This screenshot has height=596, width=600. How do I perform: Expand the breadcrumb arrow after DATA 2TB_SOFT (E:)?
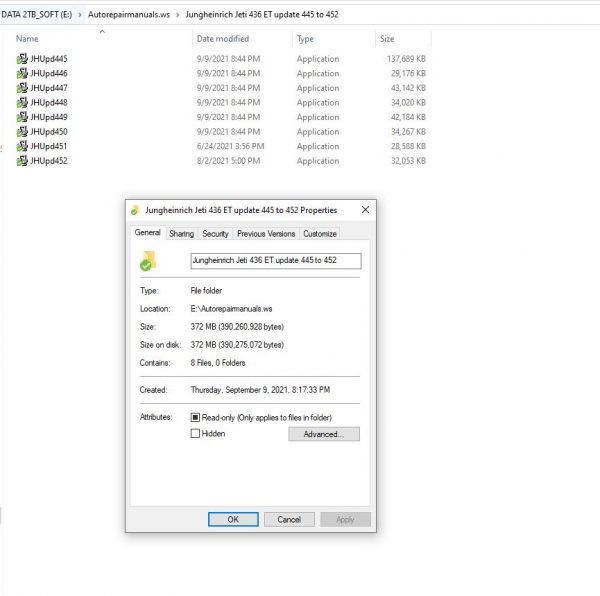(80, 15)
